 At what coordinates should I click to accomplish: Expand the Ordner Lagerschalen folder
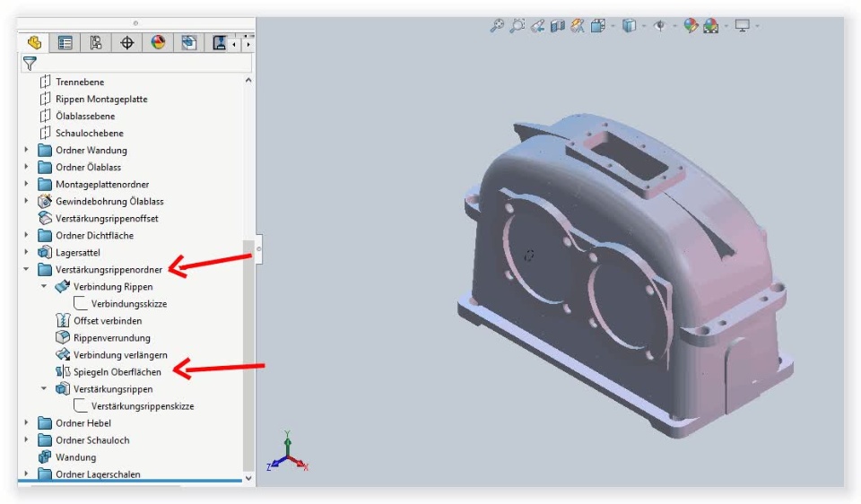(26, 473)
